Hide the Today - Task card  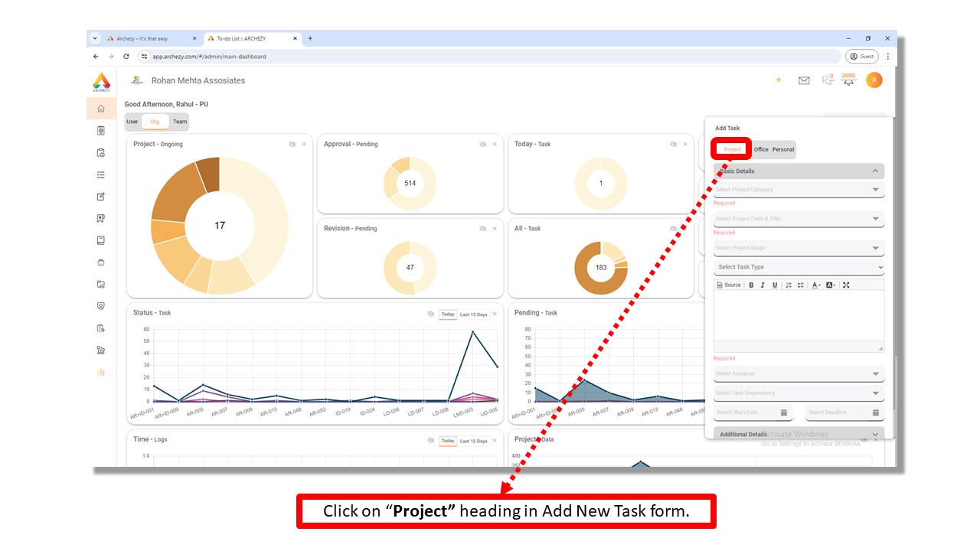(x=674, y=144)
